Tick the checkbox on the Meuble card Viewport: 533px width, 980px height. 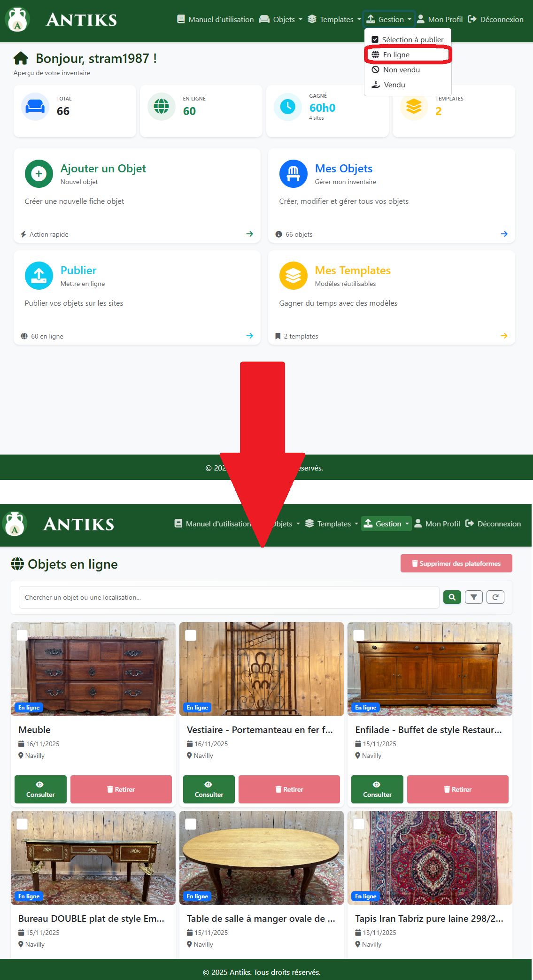[x=22, y=635]
